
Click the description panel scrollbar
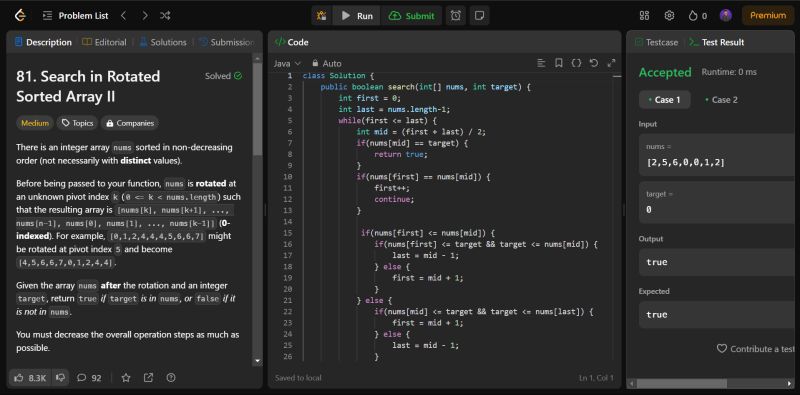(257, 108)
